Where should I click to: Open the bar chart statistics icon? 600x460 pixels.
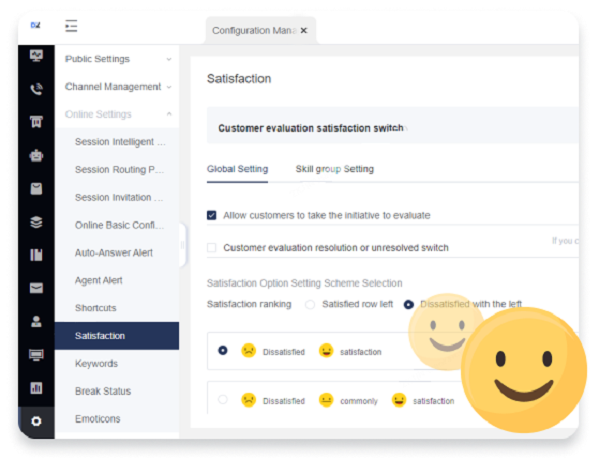pos(37,388)
